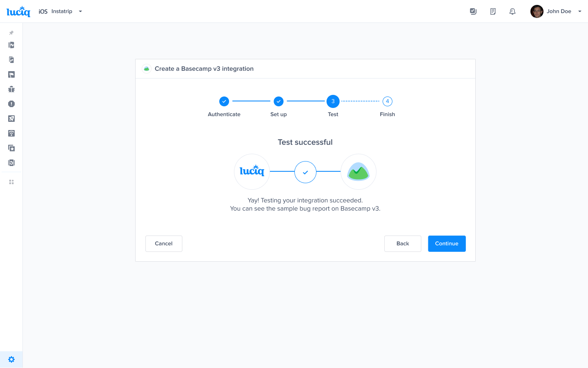Open the flag icon in the sidebar

pos(11,74)
